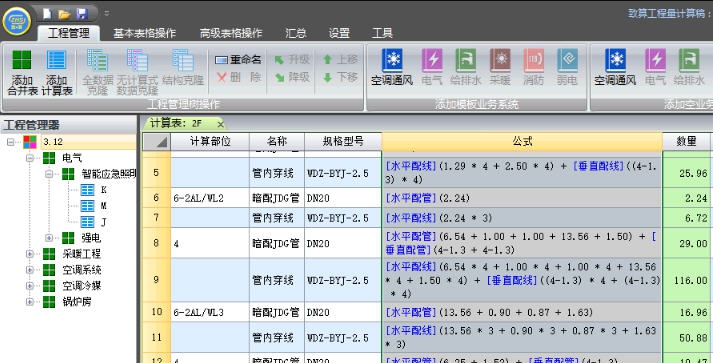Close the 计算表: 2F tab

tap(220, 124)
